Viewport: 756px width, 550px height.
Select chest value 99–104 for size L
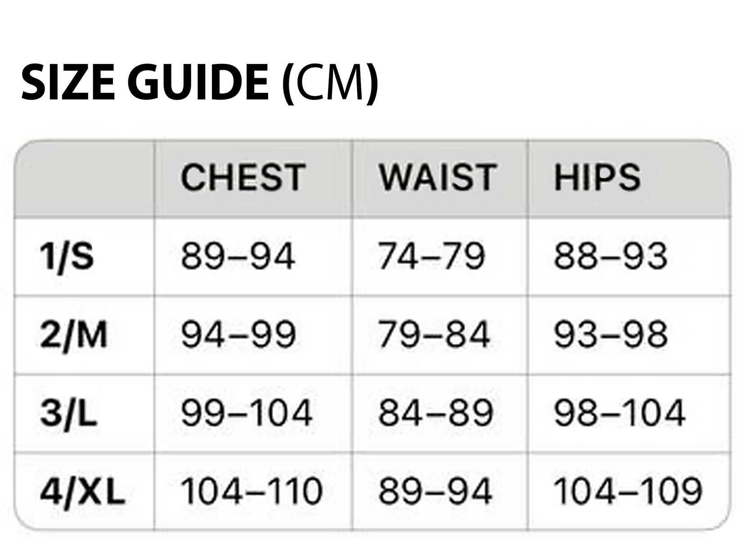point(247,413)
